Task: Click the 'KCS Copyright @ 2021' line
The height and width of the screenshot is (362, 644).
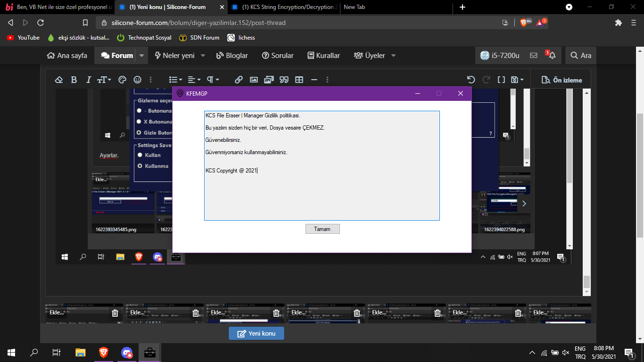Action: tap(231, 171)
